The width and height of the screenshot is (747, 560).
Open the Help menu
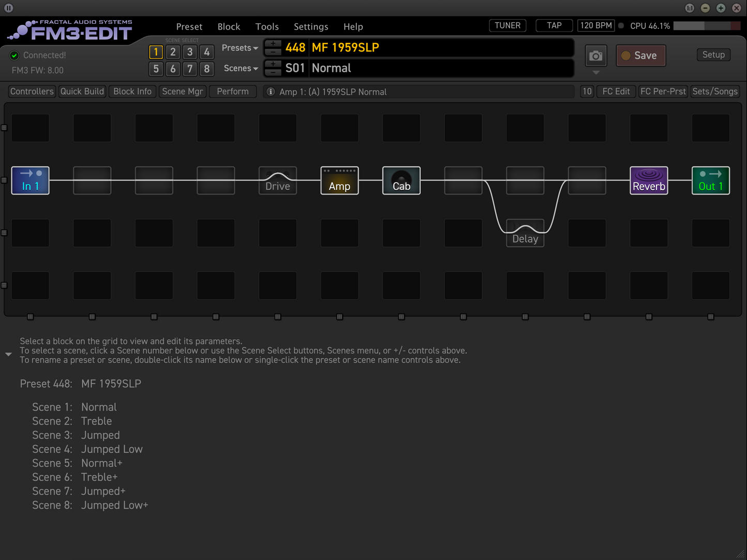click(x=353, y=26)
